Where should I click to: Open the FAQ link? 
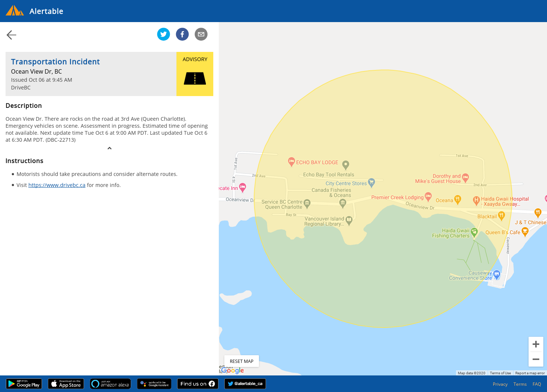[537, 384]
